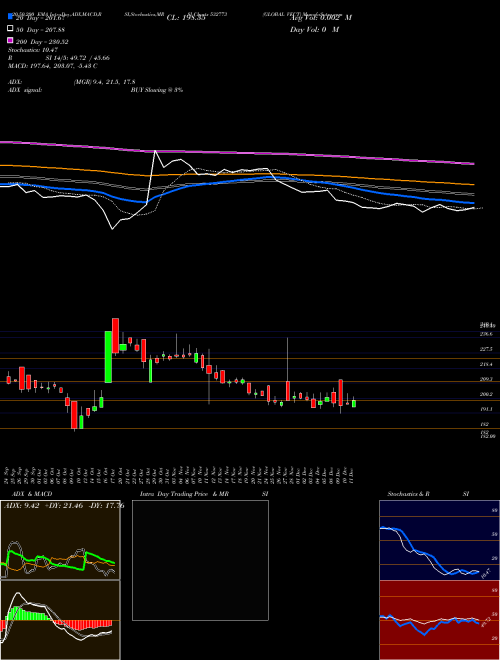Click the 209.3 price axis label

487,379
